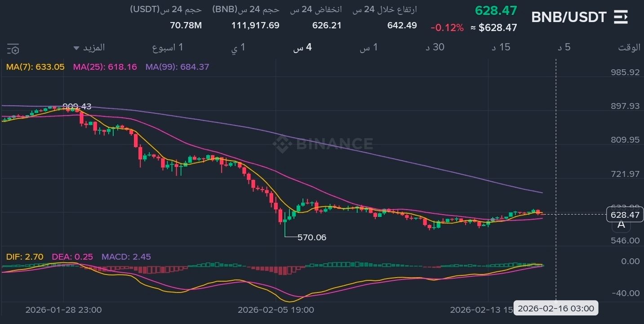Select the 1 س interval
644x324 pixels.
pyautogui.click(x=369, y=47)
